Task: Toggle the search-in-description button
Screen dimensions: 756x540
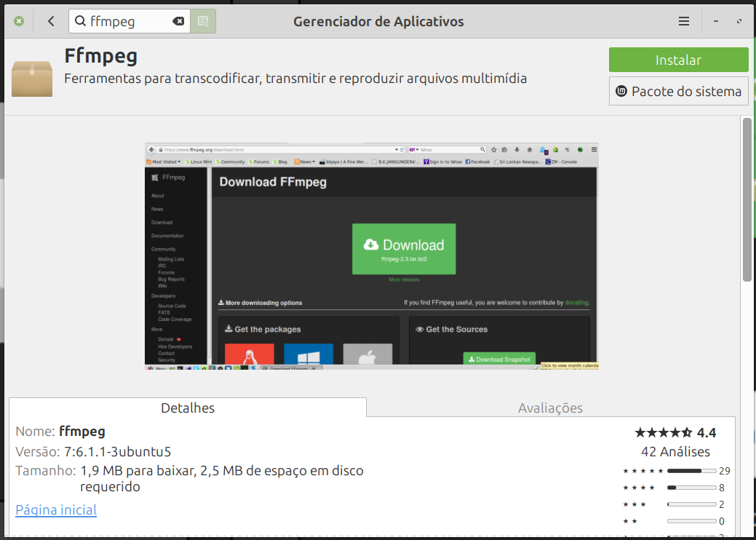Action: [x=203, y=21]
